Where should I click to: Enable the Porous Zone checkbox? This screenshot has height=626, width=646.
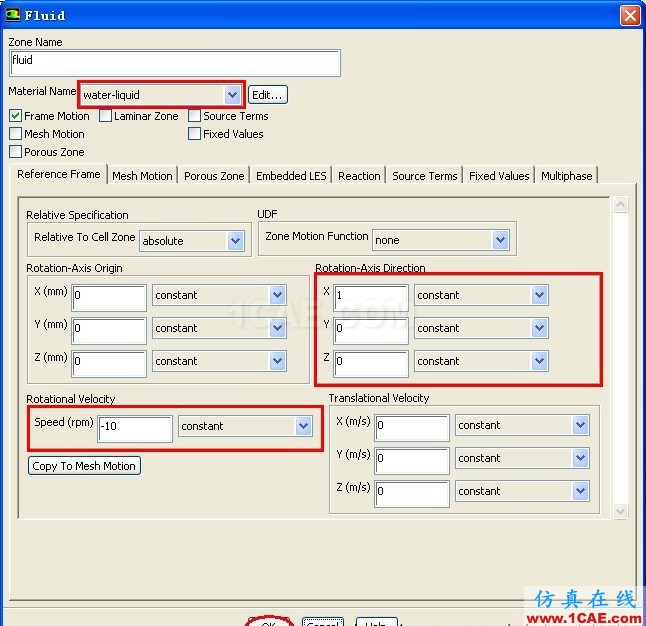[16, 152]
